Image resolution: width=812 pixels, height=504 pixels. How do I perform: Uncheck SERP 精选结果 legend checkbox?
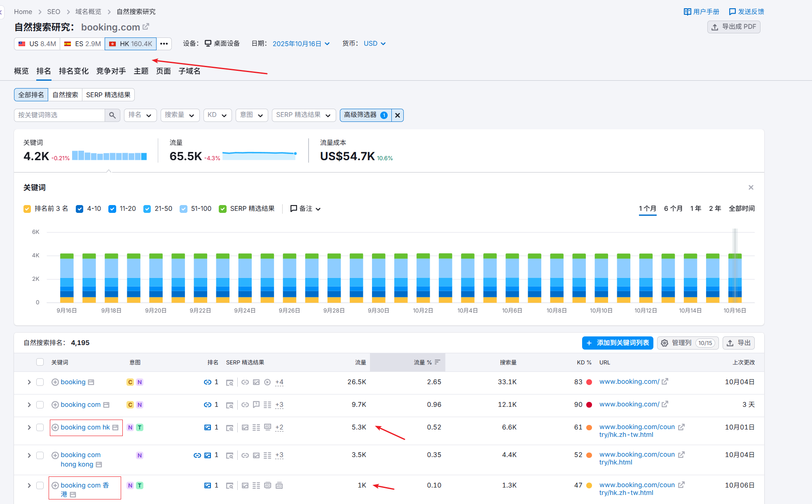click(223, 209)
